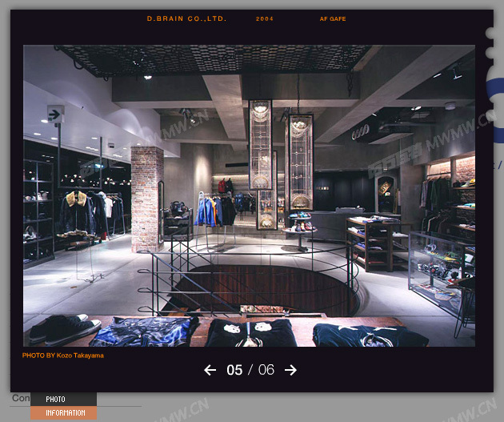Select the year 2004 label
The height and width of the screenshot is (422, 504).
pos(265,19)
